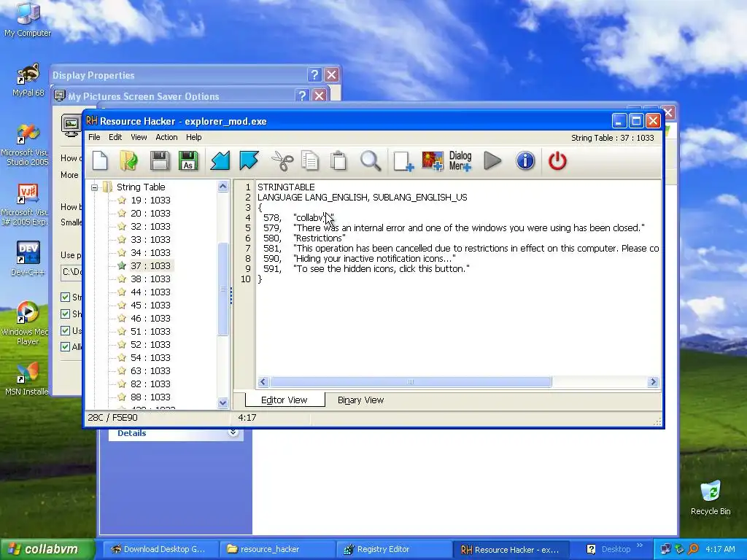
Task: Click the editor scroll right arrow
Action: (653, 382)
